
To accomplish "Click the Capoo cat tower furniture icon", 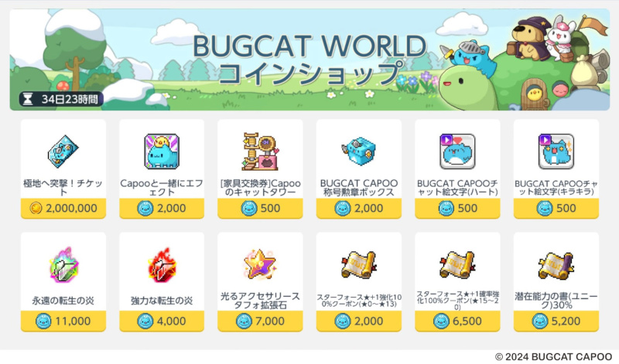I will tap(260, 151).
